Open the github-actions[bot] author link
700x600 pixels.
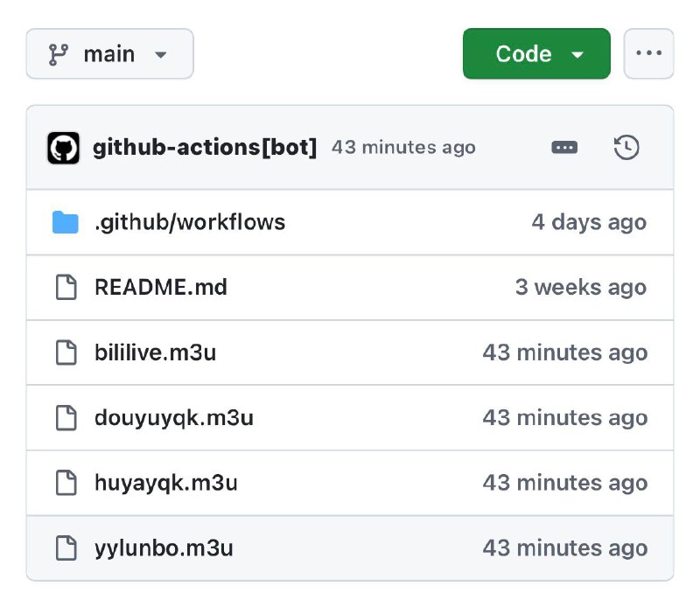click(x=205, y=147)
